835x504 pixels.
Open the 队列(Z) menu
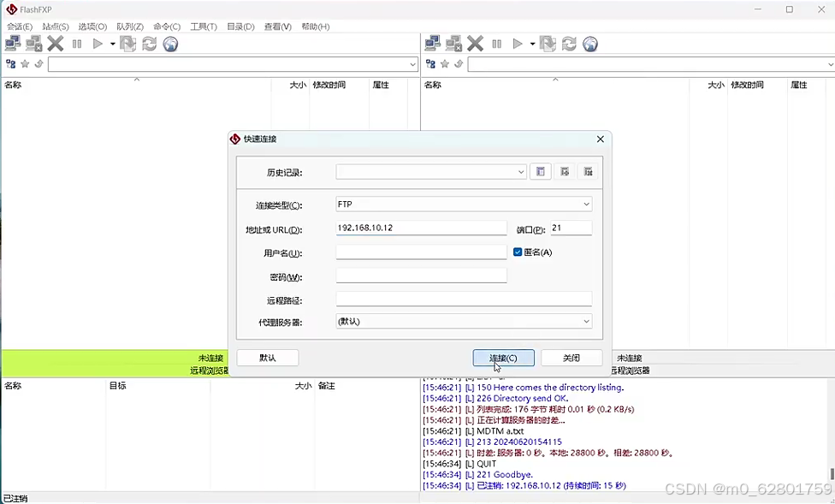130,27
